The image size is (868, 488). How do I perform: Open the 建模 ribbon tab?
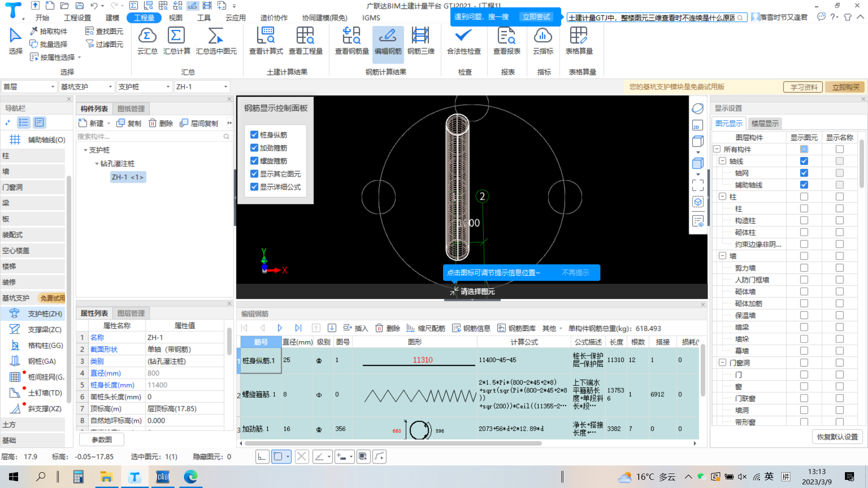[x=112, y=18]
